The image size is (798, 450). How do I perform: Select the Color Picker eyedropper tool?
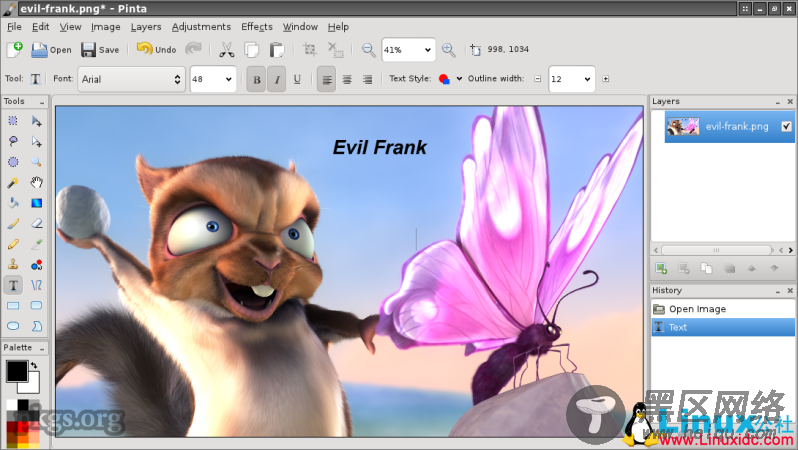pyautogui.click(x=36, y=244)
